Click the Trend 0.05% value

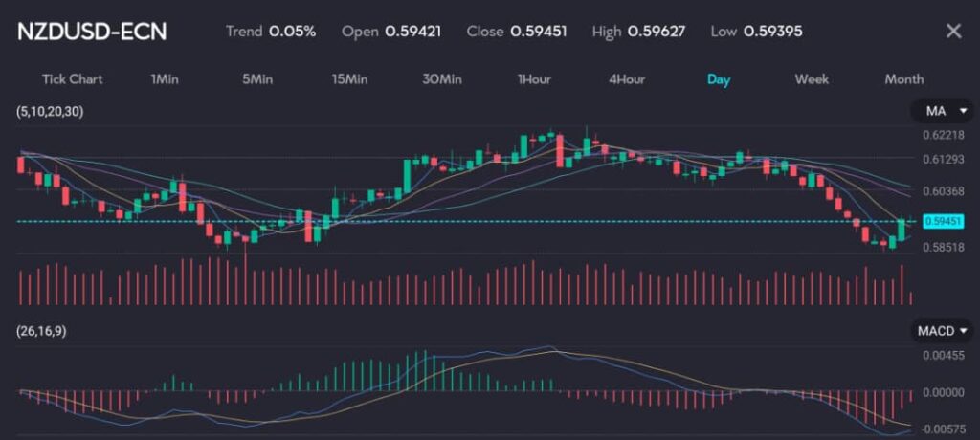tap(292, 31)
